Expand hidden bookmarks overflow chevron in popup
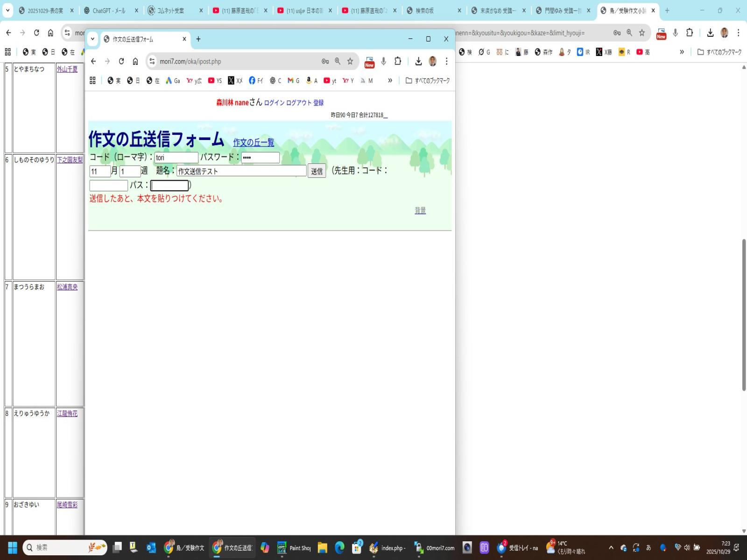This screenshot has width=747, height=560. click(390, 81)
